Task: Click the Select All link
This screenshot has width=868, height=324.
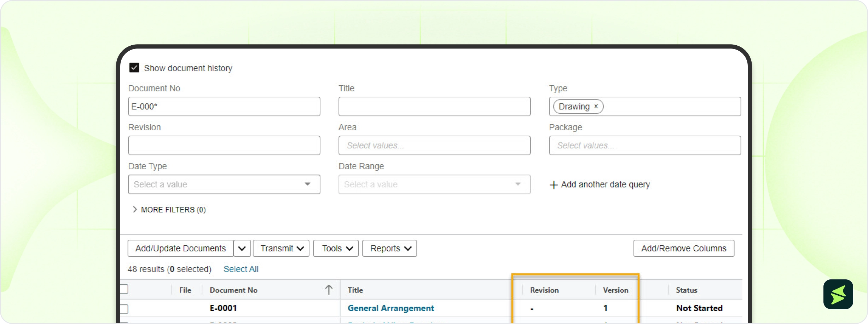Action: point(241,269)
